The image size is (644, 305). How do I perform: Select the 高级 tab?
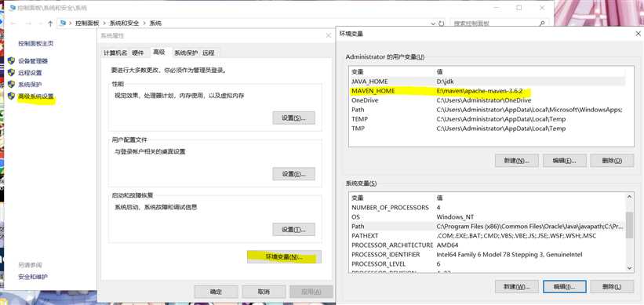coord(159,52)
